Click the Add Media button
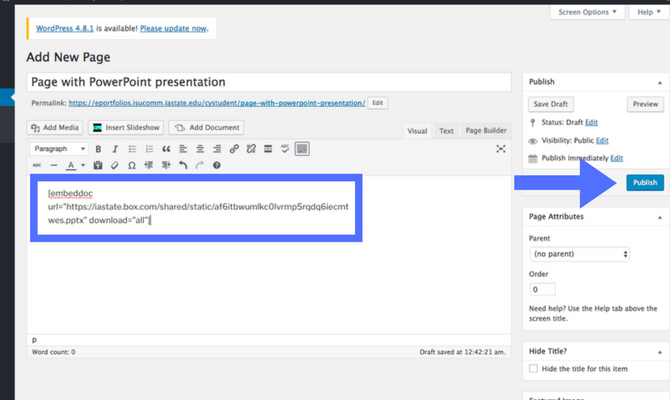 pyautogui.click(x=55, y=127)
